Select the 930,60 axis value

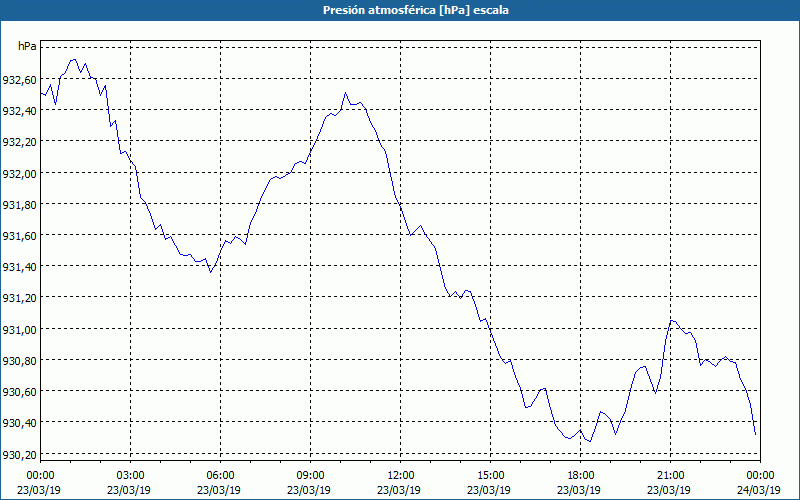pyautogui.click(x=19, y=392)
